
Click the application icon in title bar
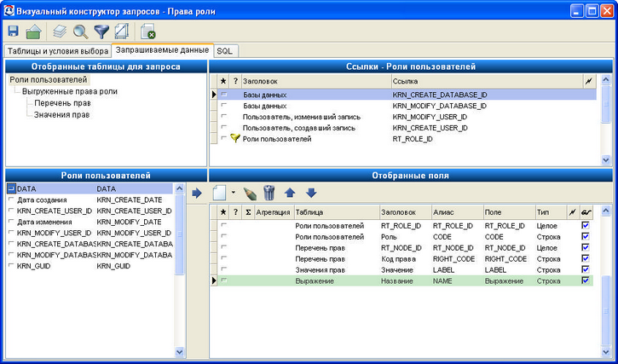(x=9, y=11)
